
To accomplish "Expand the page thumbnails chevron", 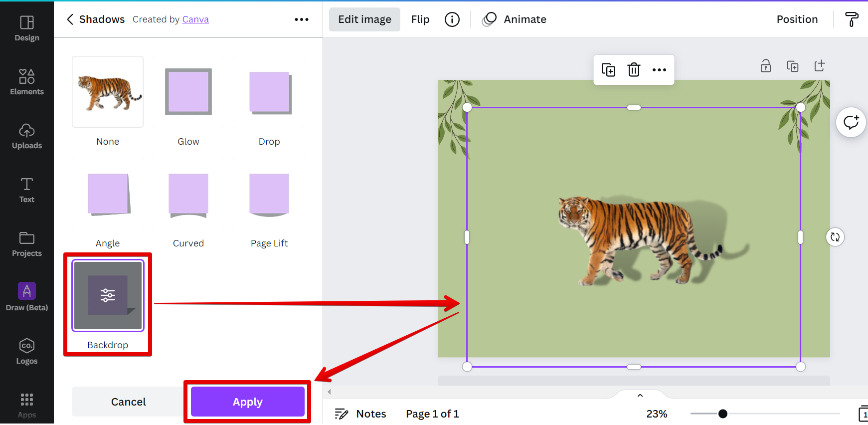I will [640, 395].
